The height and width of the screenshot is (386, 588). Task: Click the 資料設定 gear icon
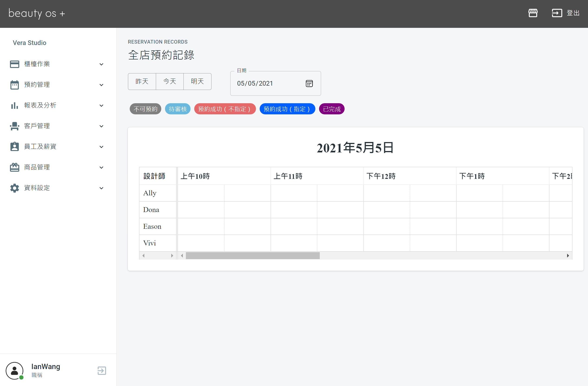(15, 188)
